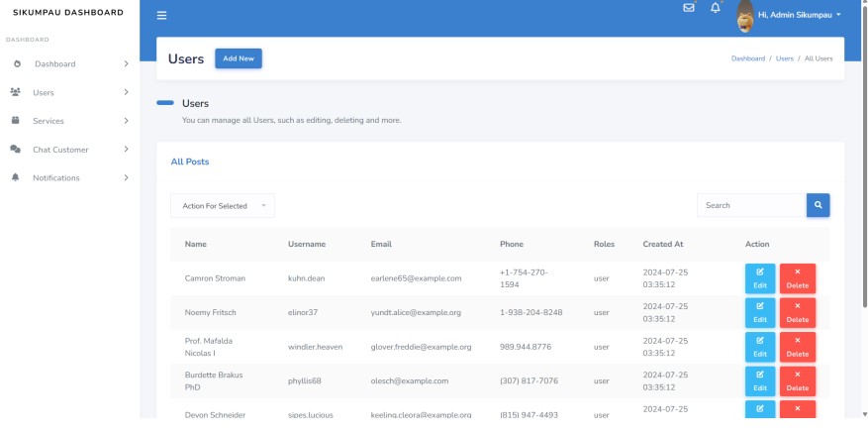Click the Add New button
The image size is (868, 433).
click(239, 58)
